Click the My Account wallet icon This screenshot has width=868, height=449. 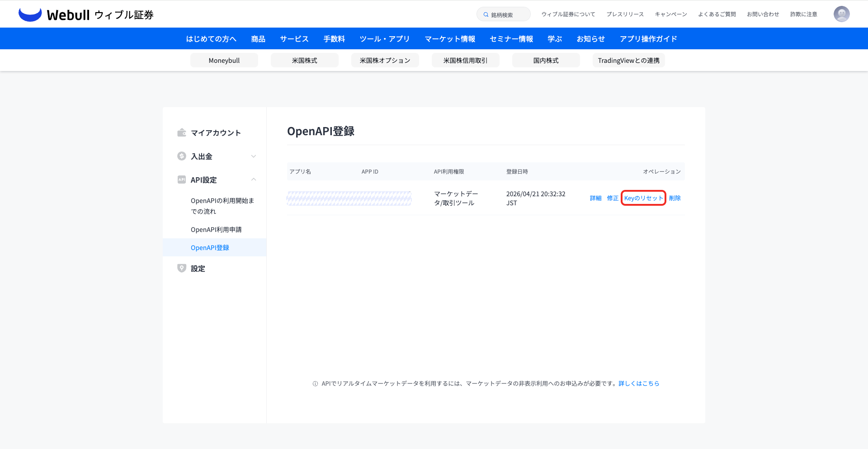(182, 132)
